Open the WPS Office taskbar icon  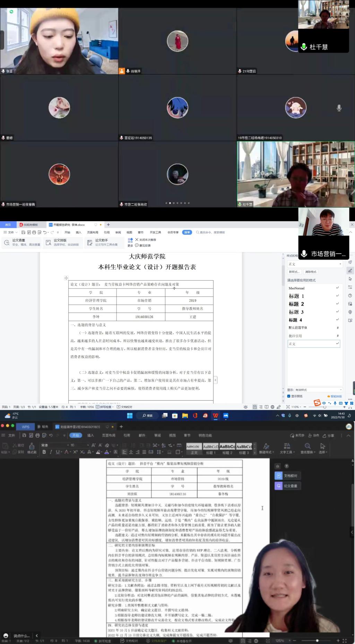(215, 415)
